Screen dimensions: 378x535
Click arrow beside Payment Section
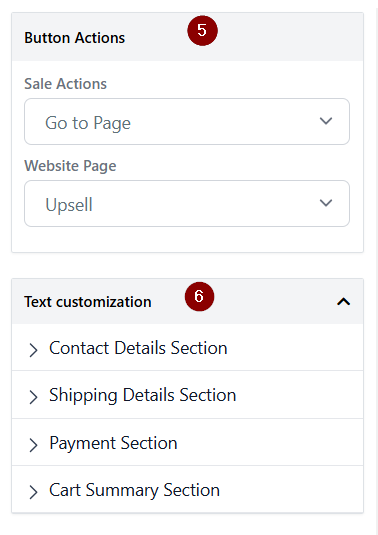click(33, 445)
